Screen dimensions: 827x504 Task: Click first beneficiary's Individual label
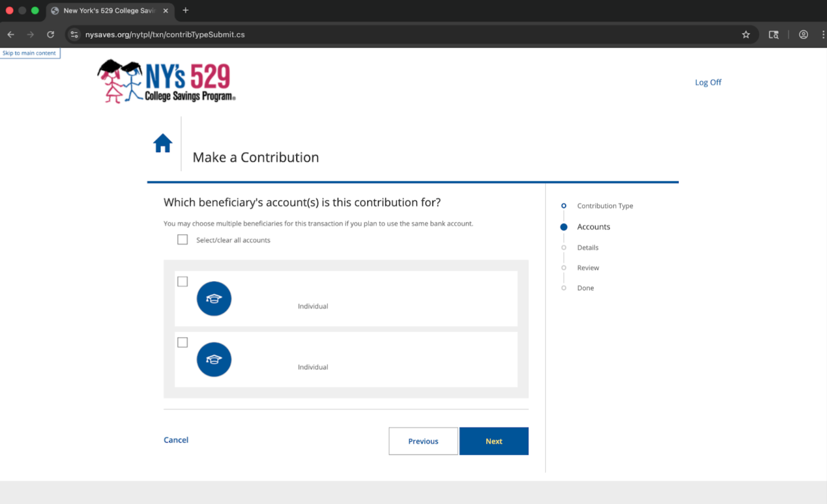click(313, 306)
